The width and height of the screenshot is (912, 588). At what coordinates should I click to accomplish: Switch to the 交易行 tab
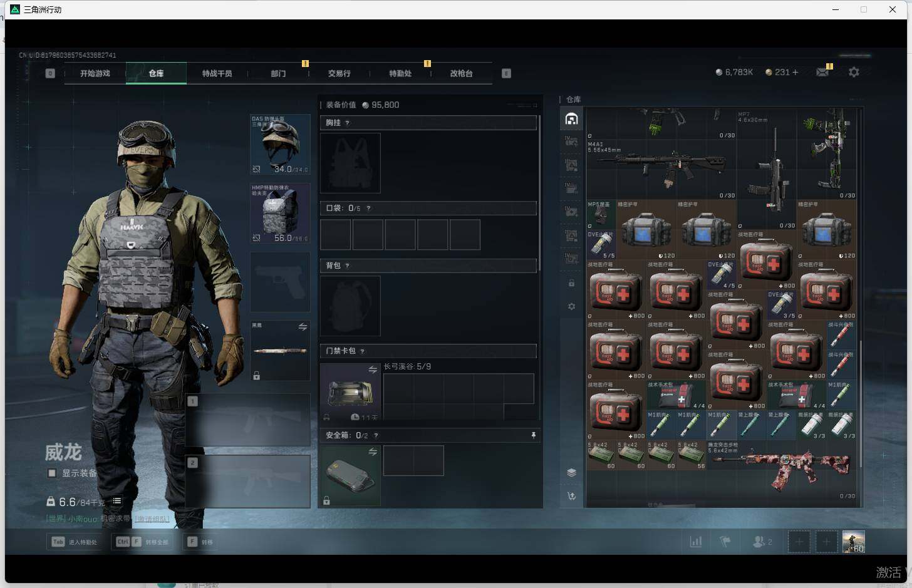pos(339,73)
